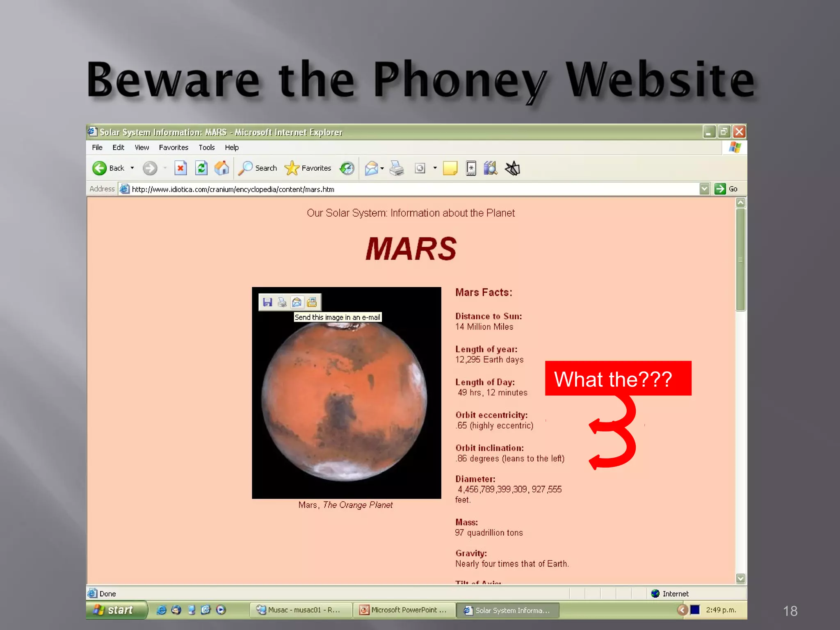Expand the address bar dropdown
This screenshot has width=840, height=630.
click(x=704, y=189)
